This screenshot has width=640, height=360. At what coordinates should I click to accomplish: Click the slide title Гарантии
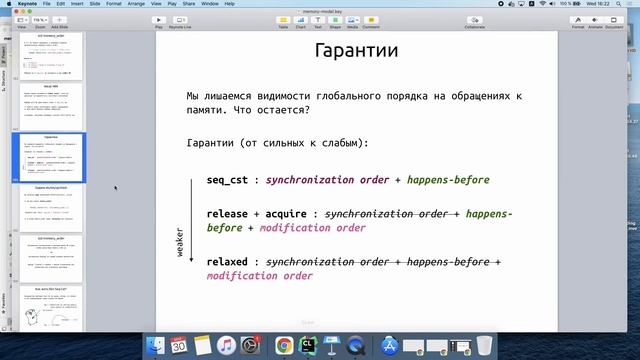pyautogui.click(x=356, y=51)
